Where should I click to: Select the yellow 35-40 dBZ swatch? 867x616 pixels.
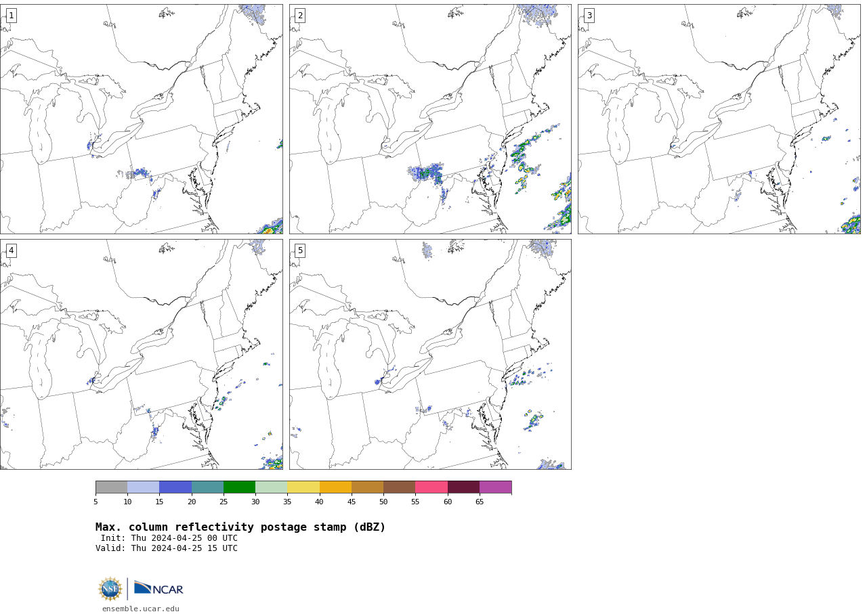tap(303, 487)
